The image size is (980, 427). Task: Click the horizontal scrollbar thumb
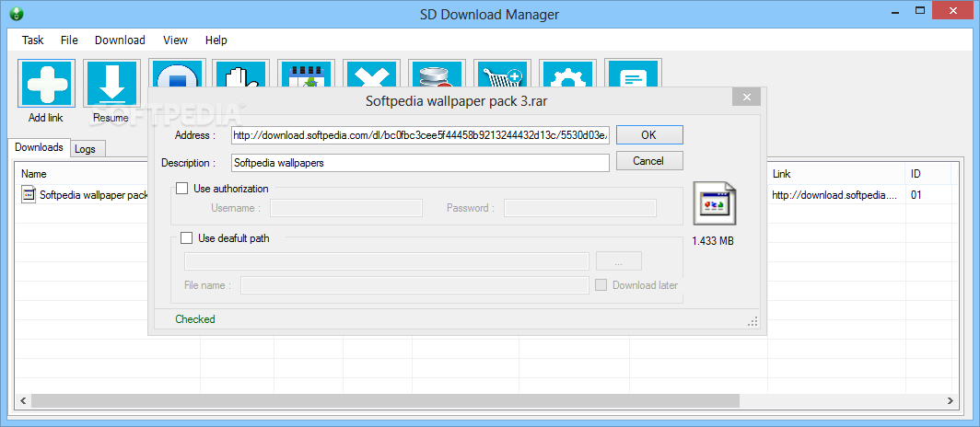click(x=385, y=401)
